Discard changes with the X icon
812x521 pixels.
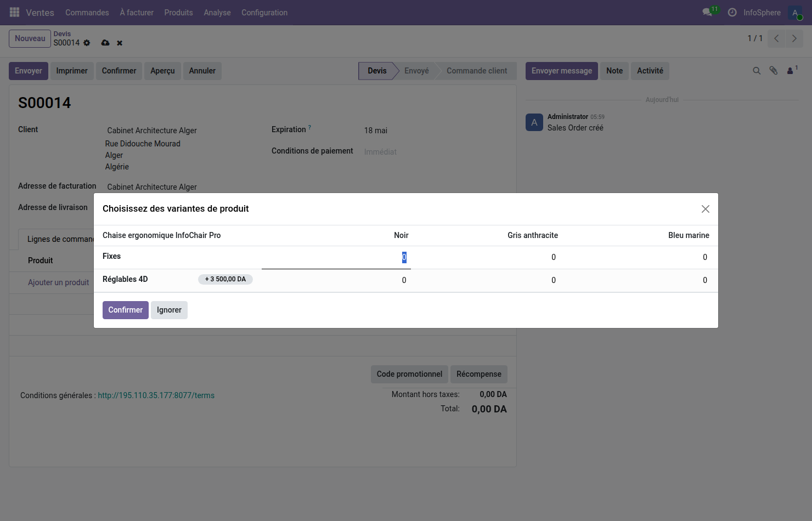point(120,43)
